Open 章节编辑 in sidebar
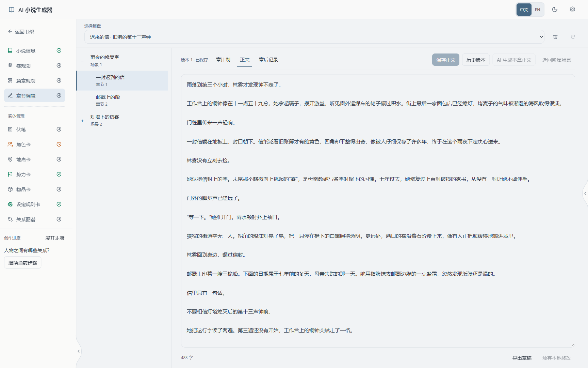This screenshot has height=368, width=588. coord(35,95)
